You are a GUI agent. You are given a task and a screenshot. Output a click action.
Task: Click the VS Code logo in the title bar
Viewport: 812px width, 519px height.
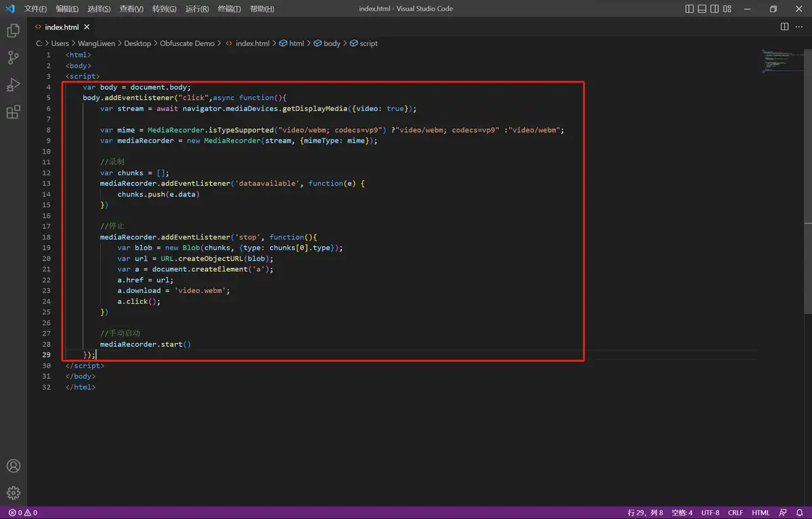10,9
